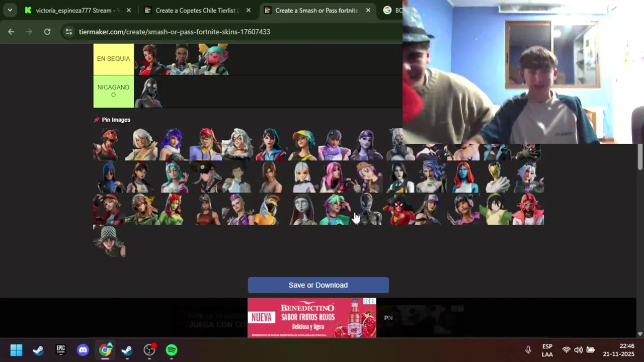Image resolution: width=644 pixels, height=362 pixels.
Task: Pick the Sally ragdoll skin
Action: point(302,209)
